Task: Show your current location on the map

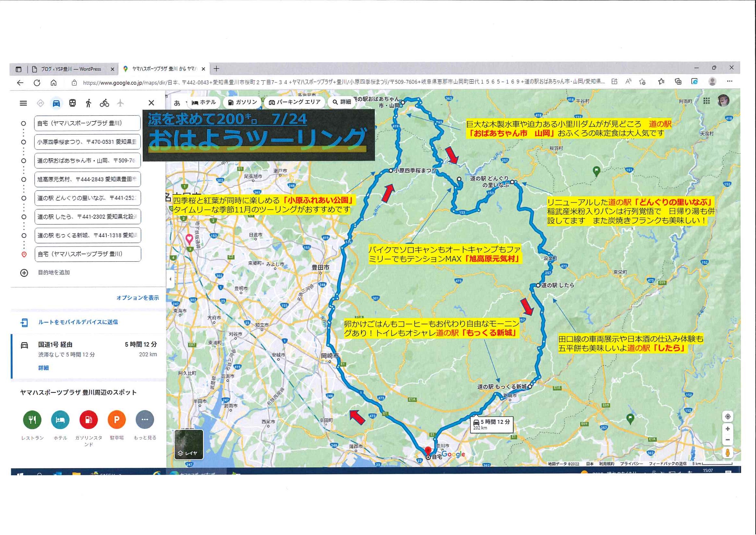Action: 728,417
